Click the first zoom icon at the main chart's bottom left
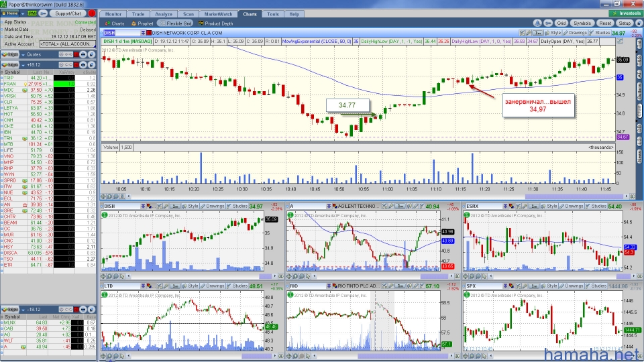This screenshot has height=362, width=644. click(x=103, y=196)
